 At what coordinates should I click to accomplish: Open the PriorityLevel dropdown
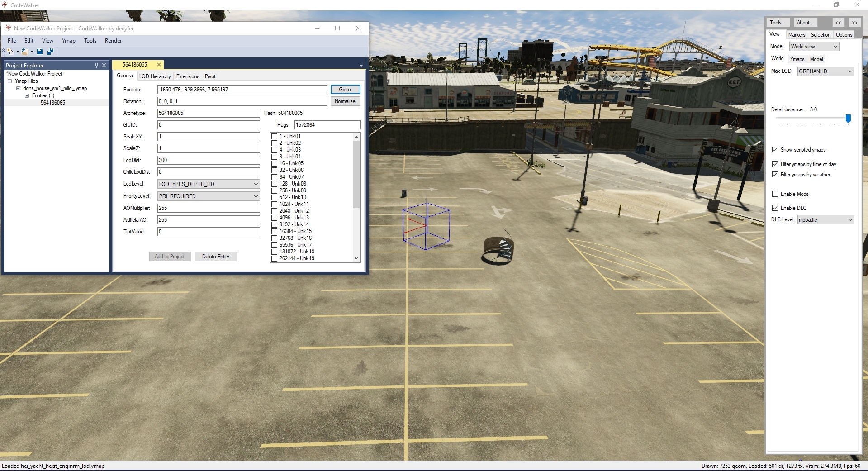tap(209, 196)
